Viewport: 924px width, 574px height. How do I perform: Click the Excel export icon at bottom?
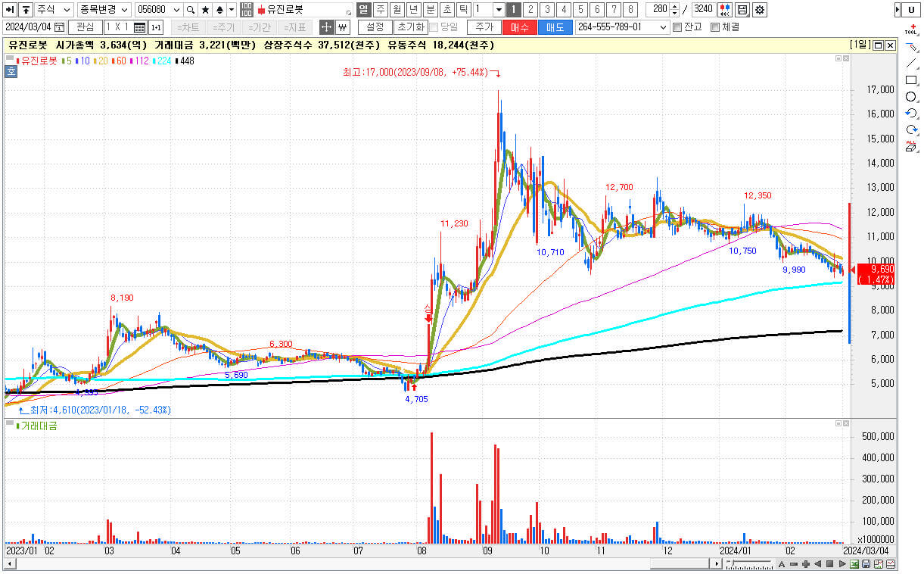(854, 564)
